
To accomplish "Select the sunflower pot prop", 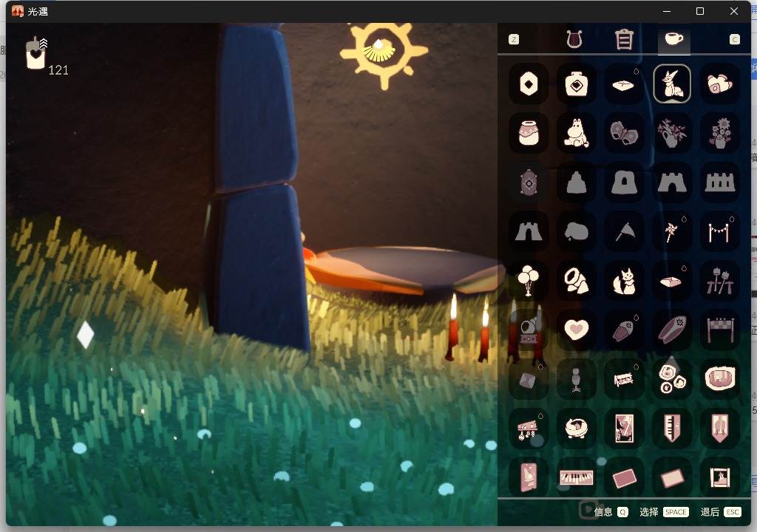I will 720,133.
